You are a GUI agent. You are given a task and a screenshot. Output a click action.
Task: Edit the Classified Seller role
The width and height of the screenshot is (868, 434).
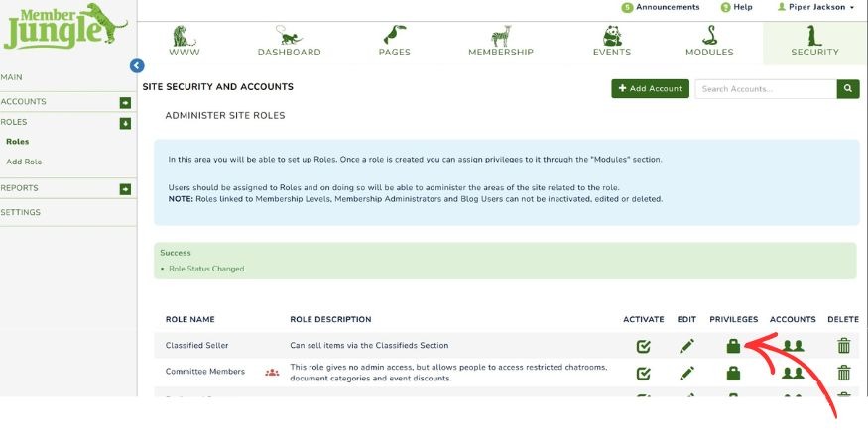[x=686, y=346]
